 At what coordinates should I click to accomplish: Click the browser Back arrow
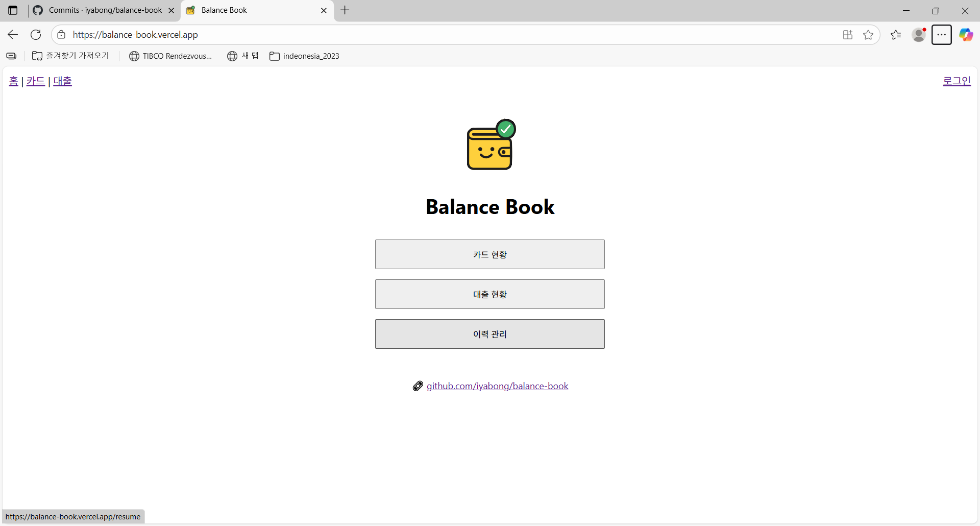13,35
